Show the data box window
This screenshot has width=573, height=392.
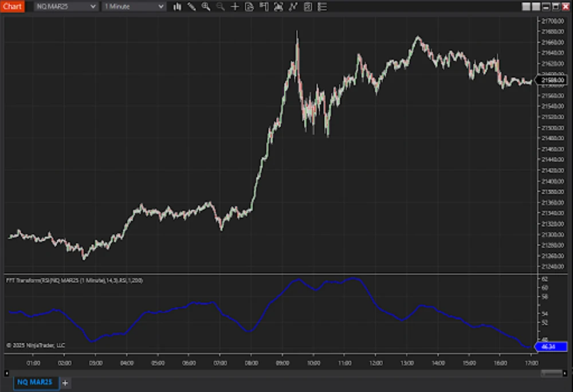click(x=249, y=6)
